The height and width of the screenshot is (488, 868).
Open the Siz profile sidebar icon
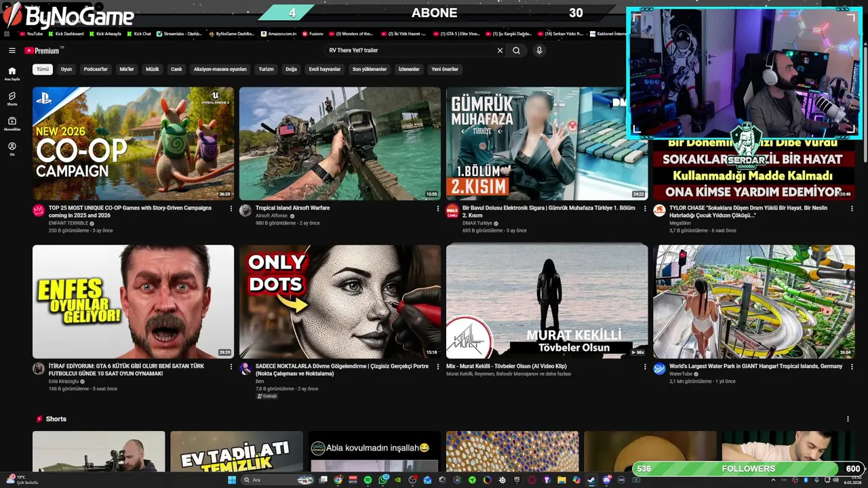point(12,148)
